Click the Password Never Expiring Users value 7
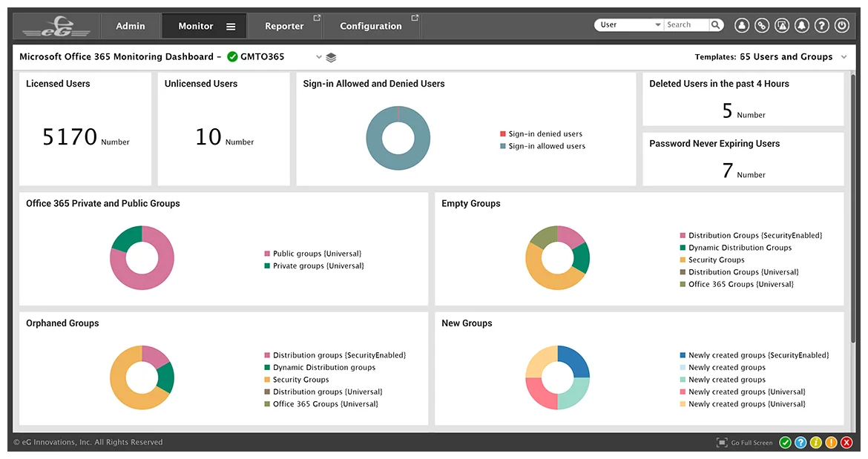Viewport: 868px width, 459px height. coord(727,171)
